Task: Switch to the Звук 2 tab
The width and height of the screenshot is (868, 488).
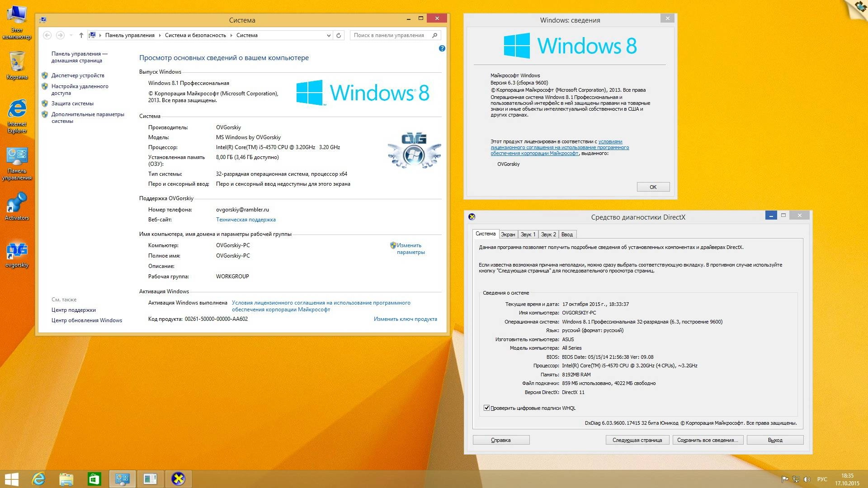Action: point(548,235)
